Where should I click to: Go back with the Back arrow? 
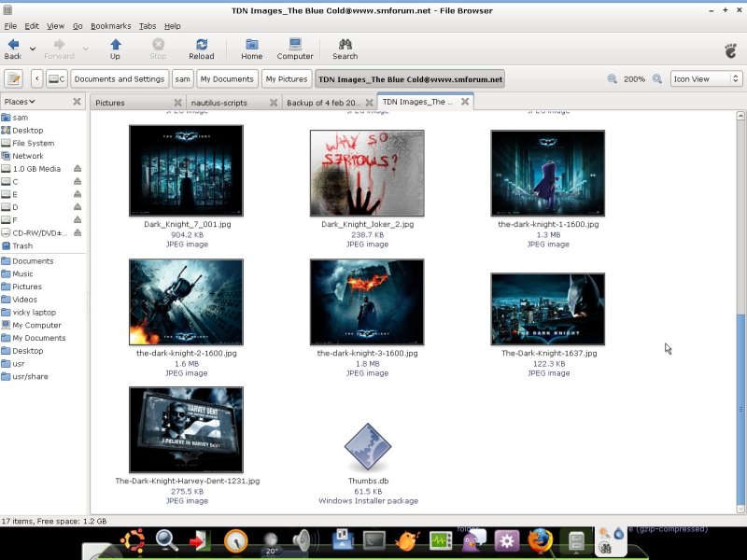click(x=13, y=49)
